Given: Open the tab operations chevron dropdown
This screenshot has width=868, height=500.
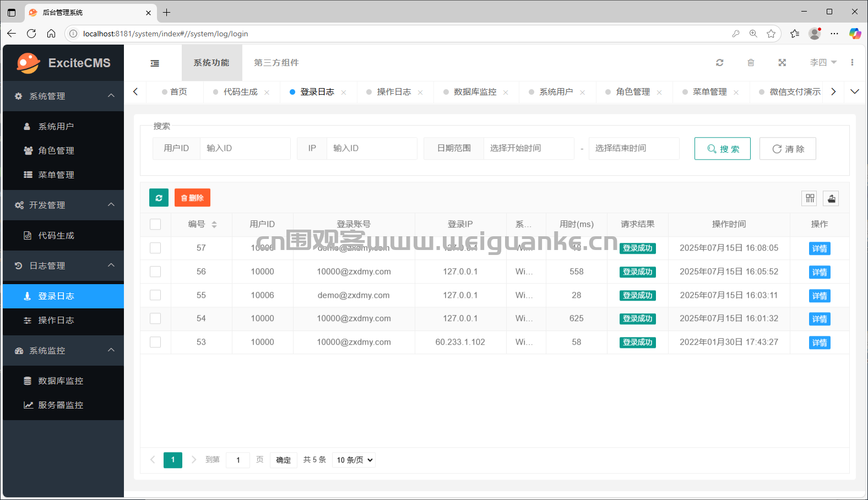Looking at the screenshot, I should click(x=855, y=91).
